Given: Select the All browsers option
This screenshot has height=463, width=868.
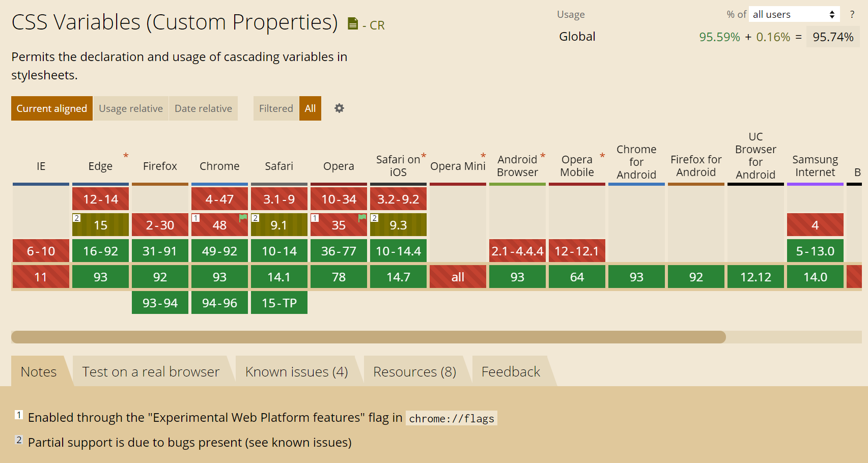Looking at the screenshot, I should click(310, 108).
